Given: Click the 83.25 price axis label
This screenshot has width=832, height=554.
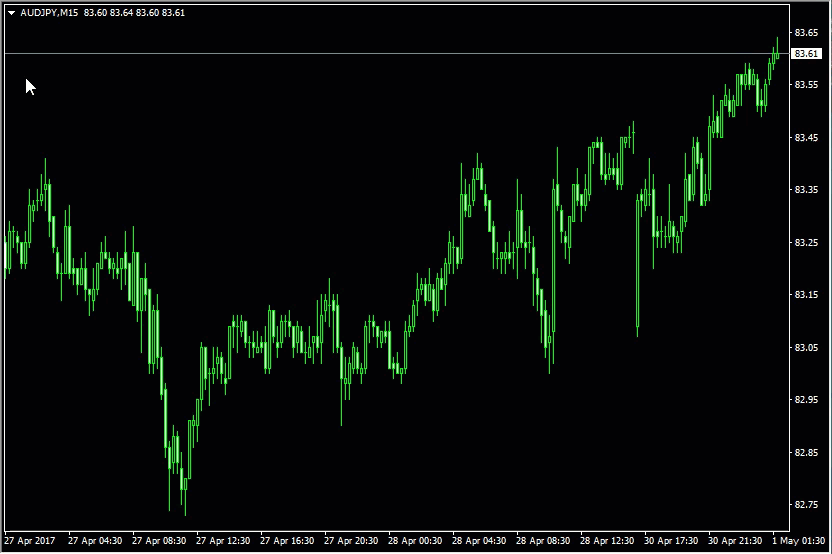Looking at the screenshot, I should click(806, 243).
